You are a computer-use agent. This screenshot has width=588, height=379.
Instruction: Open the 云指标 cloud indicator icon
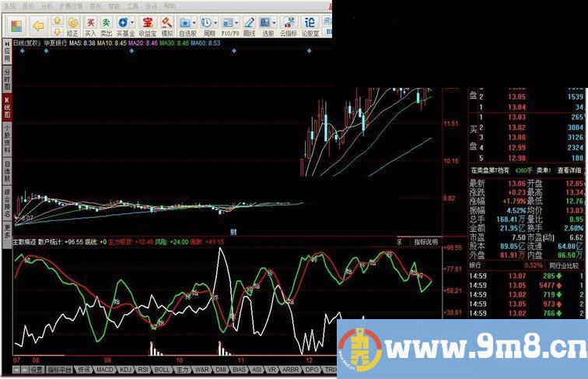(x=289, y=26)
